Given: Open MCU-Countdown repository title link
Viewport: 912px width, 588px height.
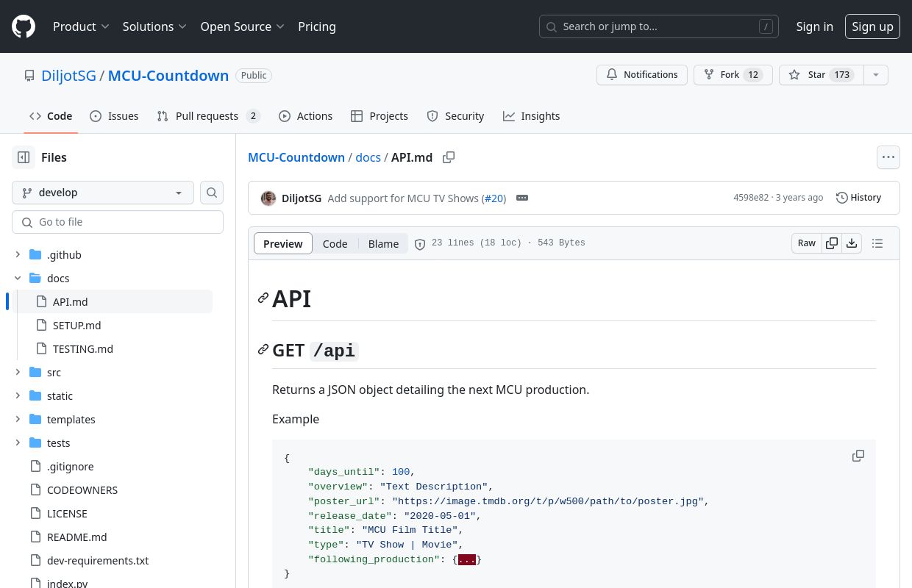Looking at the screenshot, I should coord(168,76).
